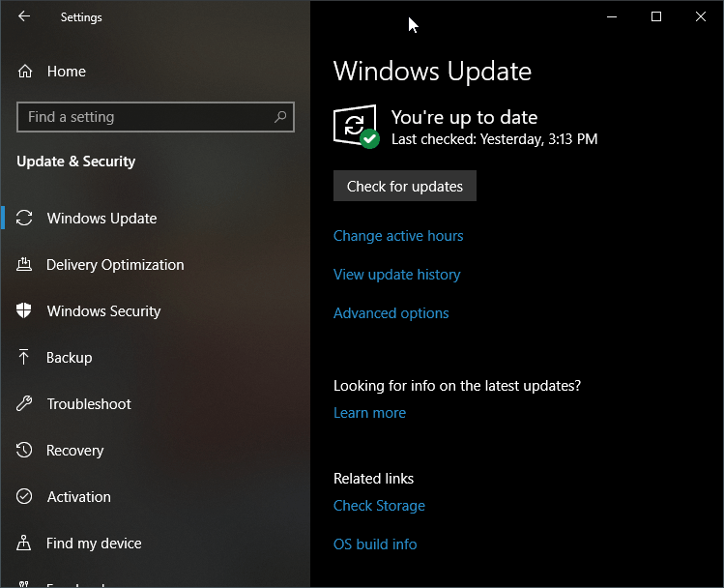Select the Delivery Optimization icon
Screen dimensions: 724x588
[x=24, y=264]
